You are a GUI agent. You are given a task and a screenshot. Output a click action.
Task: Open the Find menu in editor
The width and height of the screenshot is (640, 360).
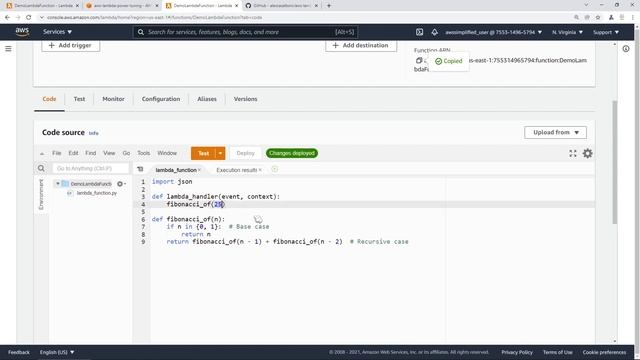[91, 153]
